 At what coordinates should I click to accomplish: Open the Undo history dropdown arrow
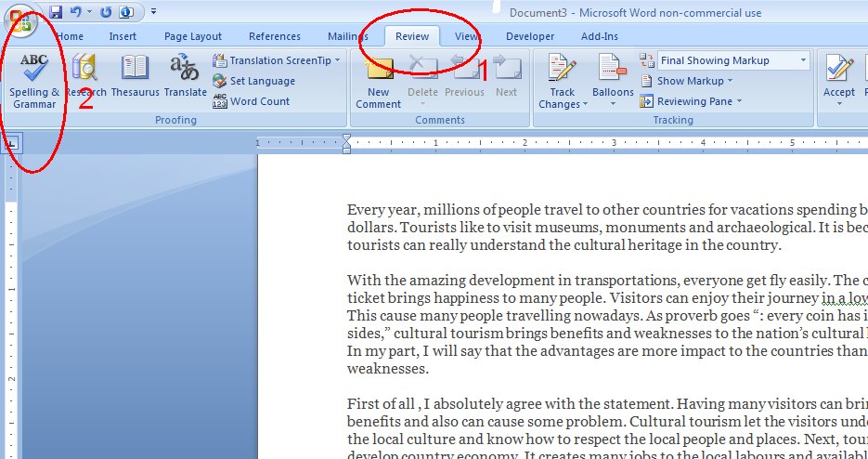[89, 12]
